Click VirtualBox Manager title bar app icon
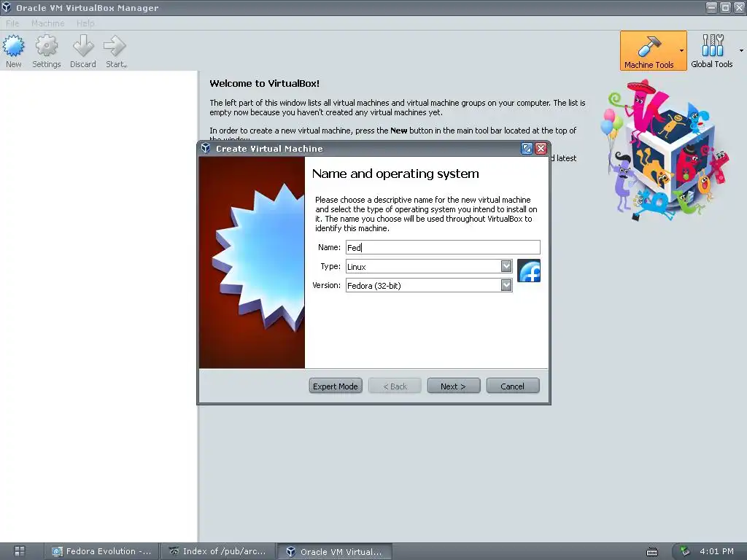Screen dimensions: 747x560 coord(6,7)
